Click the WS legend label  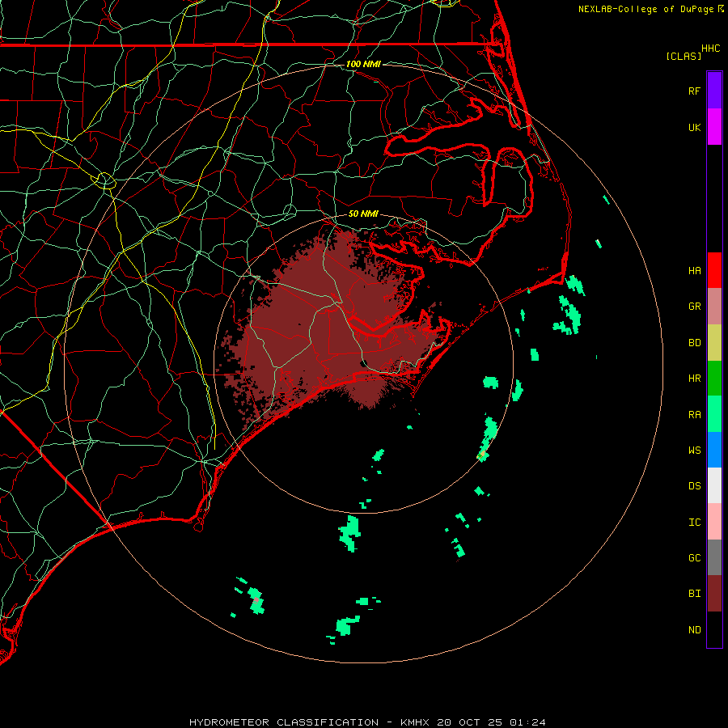click(694, 450)
